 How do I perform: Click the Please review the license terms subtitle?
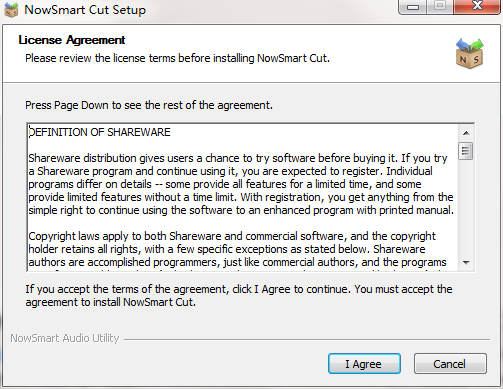177,58
